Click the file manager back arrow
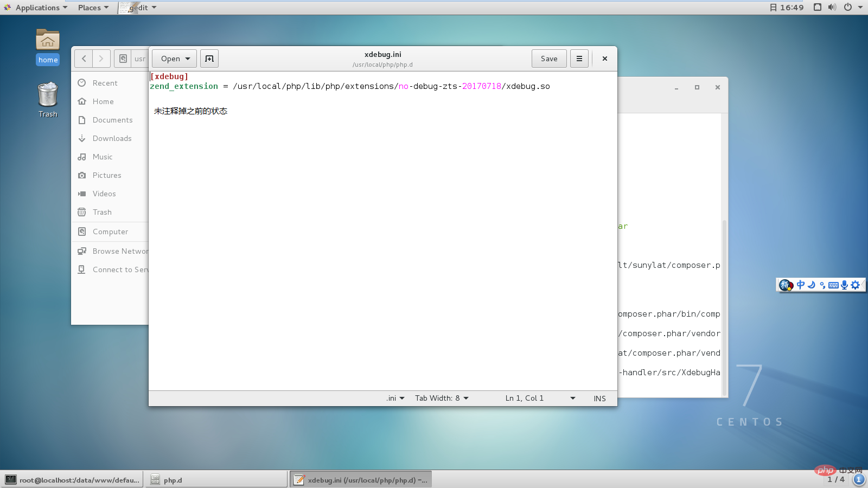Screen dimensions: 868x488 (x=84, y=59)
